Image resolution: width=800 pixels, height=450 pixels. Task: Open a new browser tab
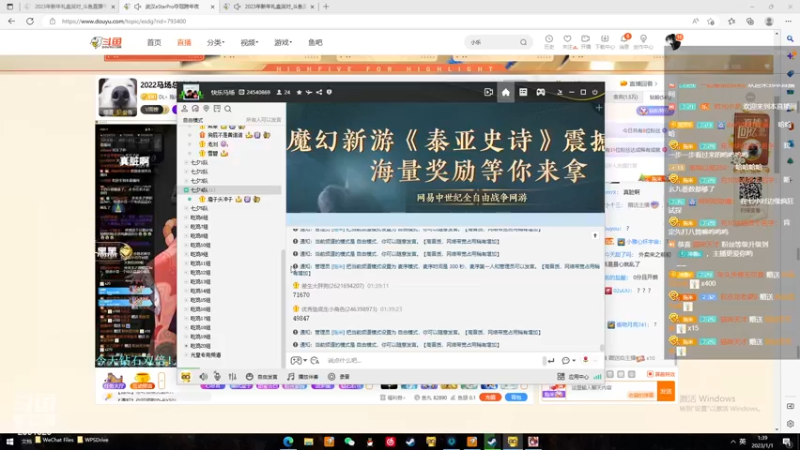point(326,7)
